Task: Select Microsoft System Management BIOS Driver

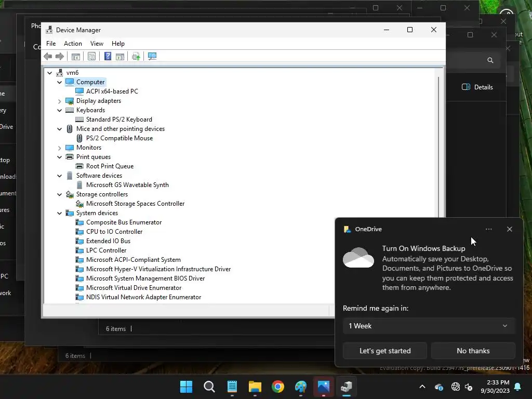Action: click(145, 278)
